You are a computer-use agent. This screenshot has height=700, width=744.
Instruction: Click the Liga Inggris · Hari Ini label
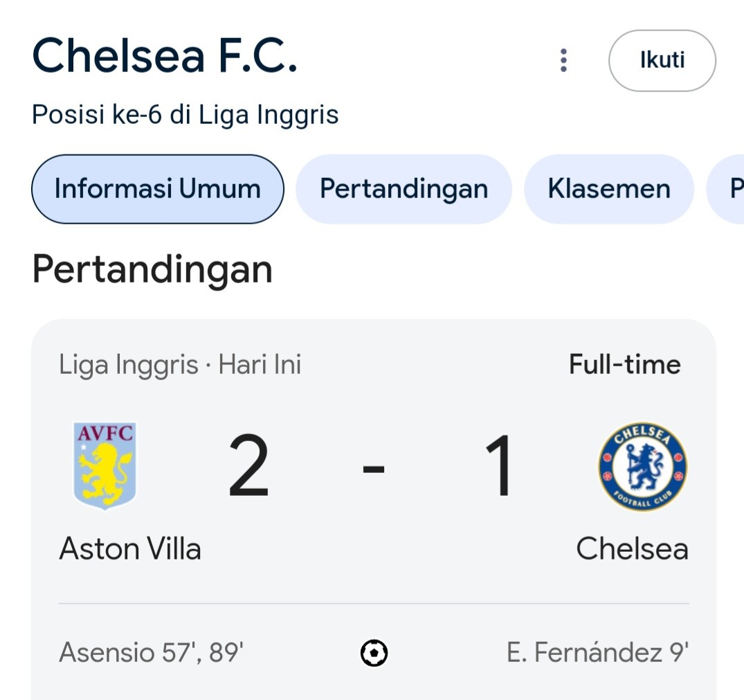tap(180, 365)
